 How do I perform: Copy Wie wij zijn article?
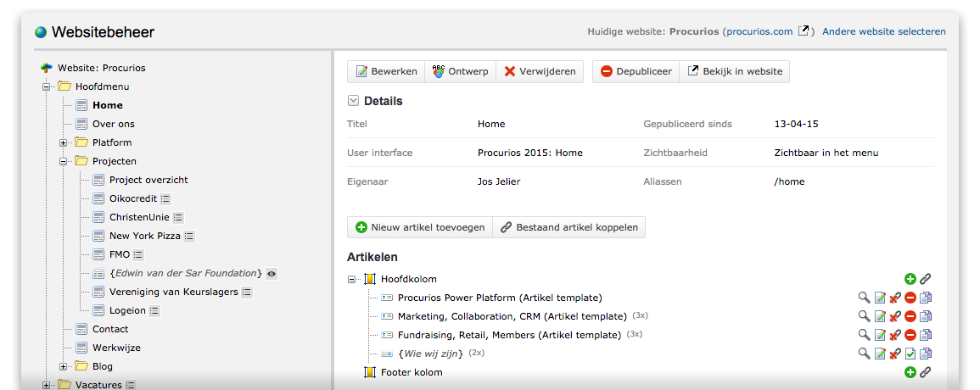(x=926, y=354)
